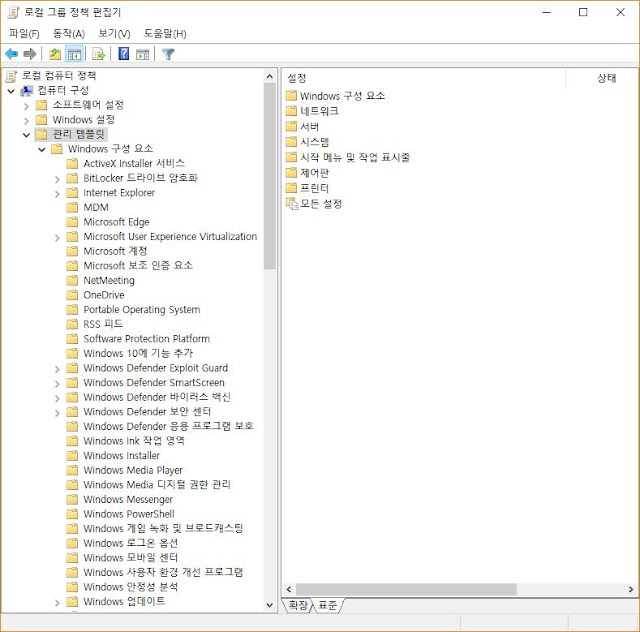Viewport: 640px width, 632px height.
Task: Click the right pane horizontal scrollbar thumb
Action: [x=406, y=589]
